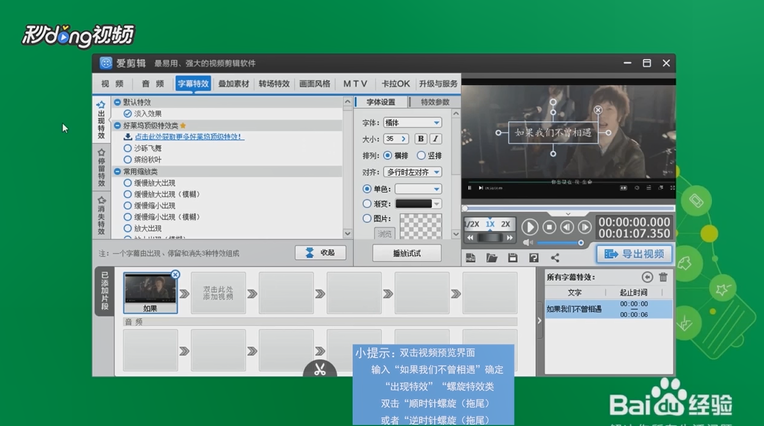
Task: Open the 消失特效 side tab
Action: (101, 215)
